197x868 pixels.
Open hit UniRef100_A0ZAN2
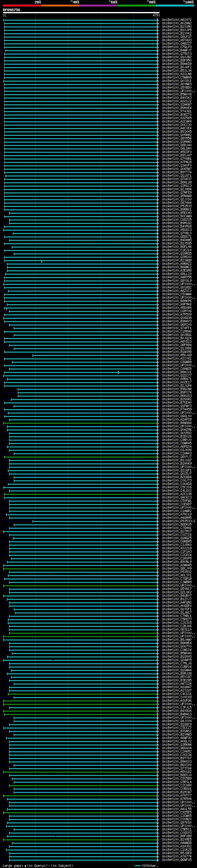[x=177, y=23]
